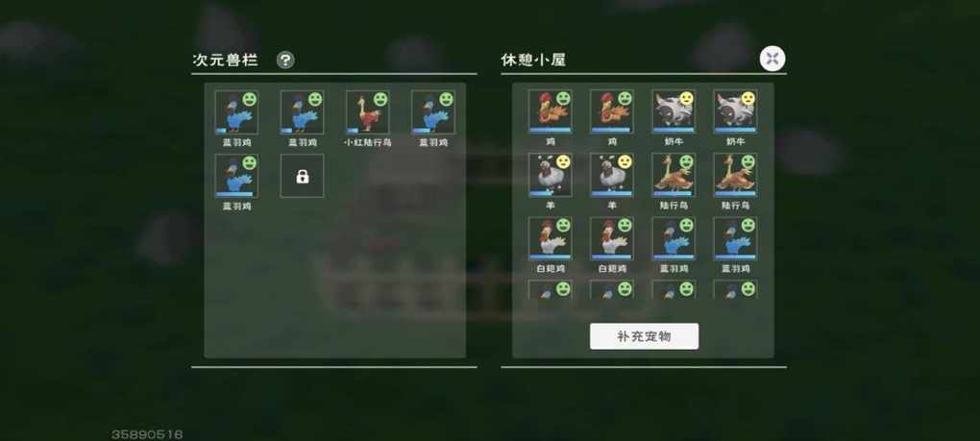Select the first 陆行鸟 in 休憩小屋
This screenshot has width=980, height=441.
(674, 175)
